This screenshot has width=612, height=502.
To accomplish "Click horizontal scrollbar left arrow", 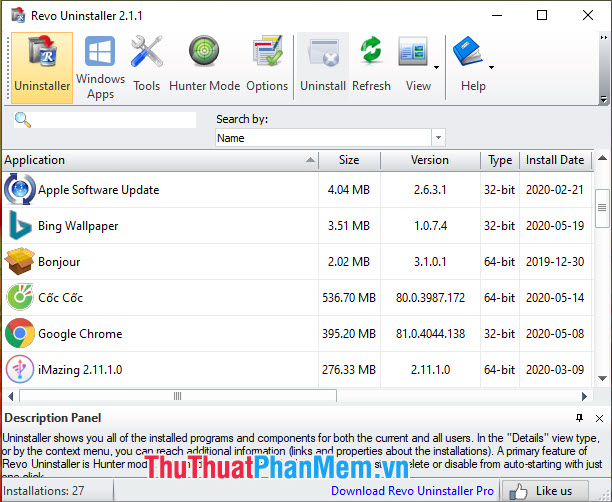I will click(x=11, y=396).
